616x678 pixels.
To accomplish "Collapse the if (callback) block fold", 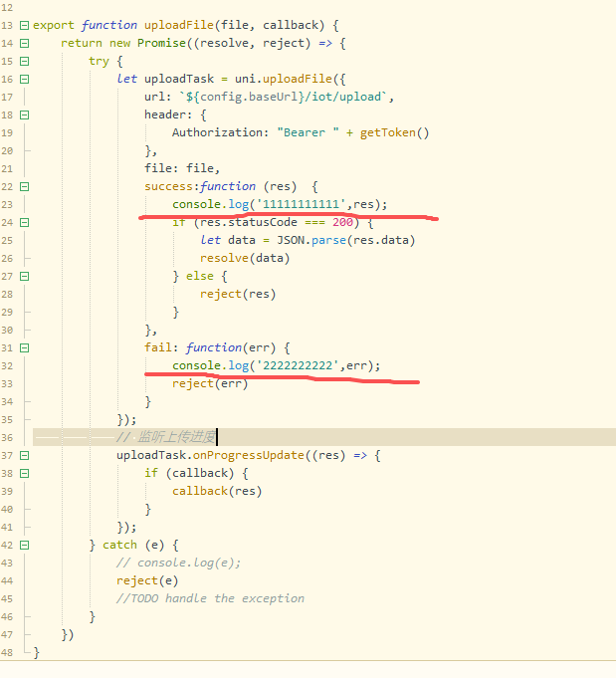I will (25, 473).
